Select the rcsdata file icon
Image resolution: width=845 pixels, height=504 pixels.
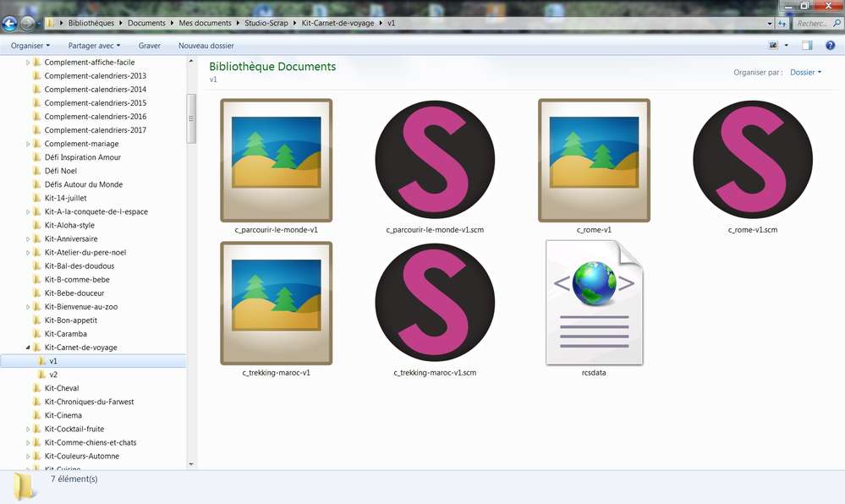coord(594,304)
